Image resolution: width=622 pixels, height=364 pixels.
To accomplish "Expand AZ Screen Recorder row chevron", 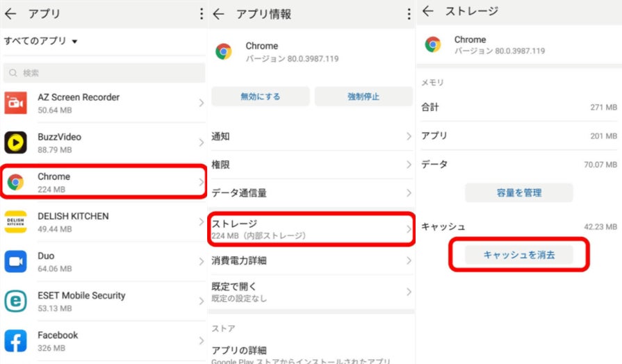I will point(201,103).
